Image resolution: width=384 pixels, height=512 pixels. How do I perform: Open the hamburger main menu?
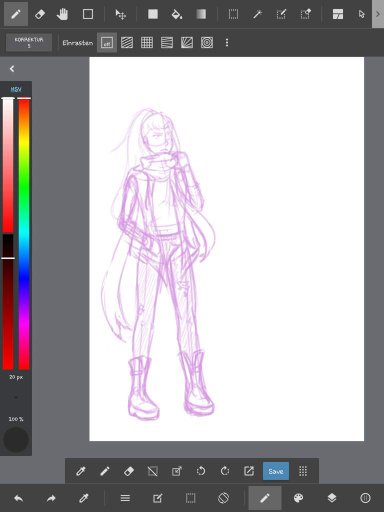(x=125, y=498)
